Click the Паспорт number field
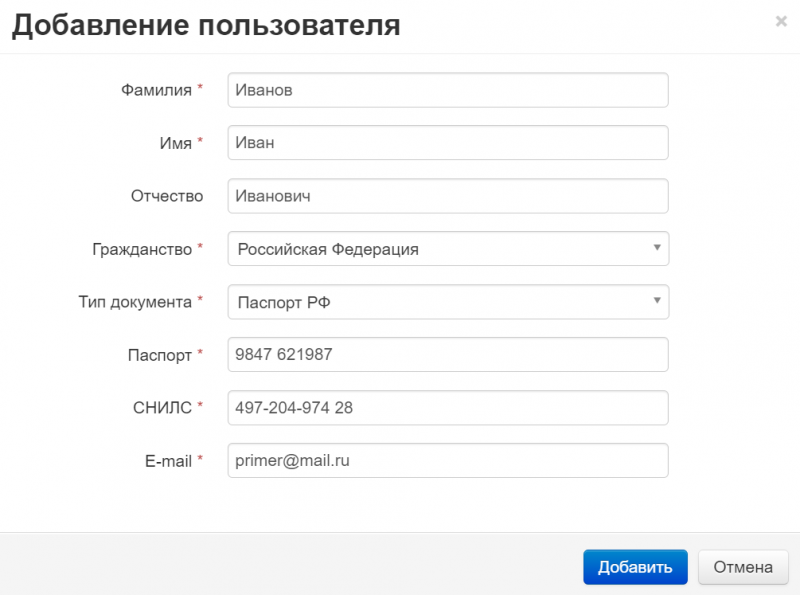 coord(447,354)
